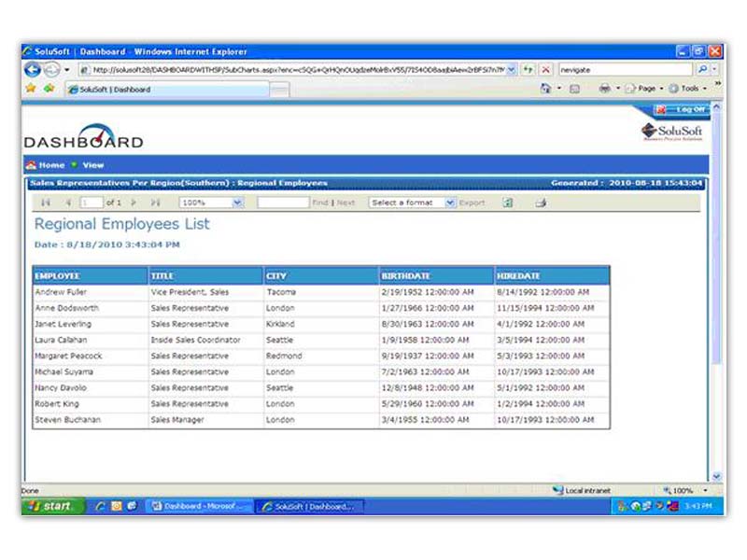
Task: Click the browser Home icon
Action: click(x=545, y=89)
